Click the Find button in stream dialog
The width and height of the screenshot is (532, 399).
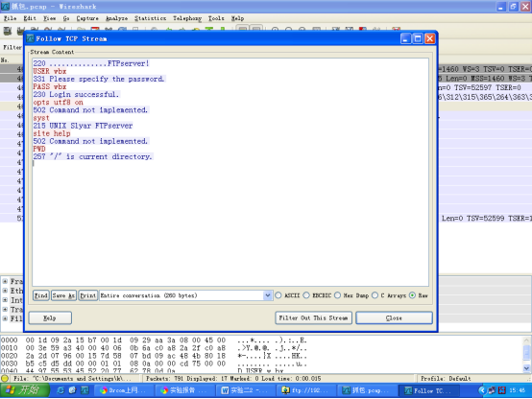tap(40, 295)
